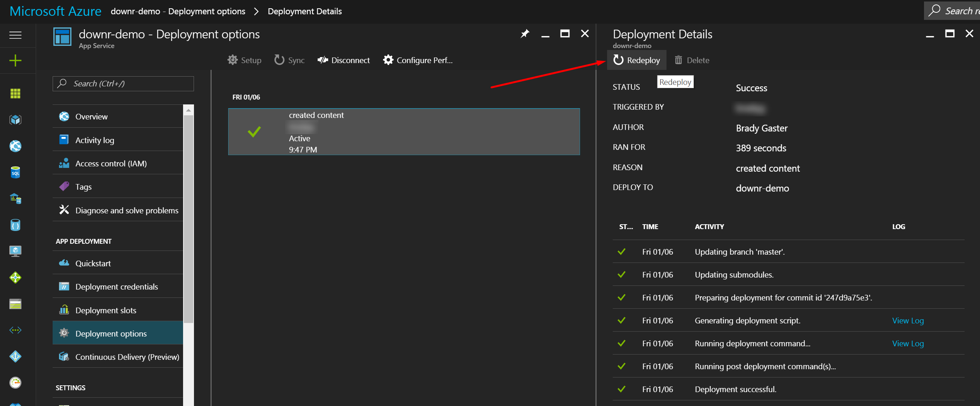This screenshot has width=980, height=406.
Task: Click the Setup toolbar button
Action: tap(245, 60)
